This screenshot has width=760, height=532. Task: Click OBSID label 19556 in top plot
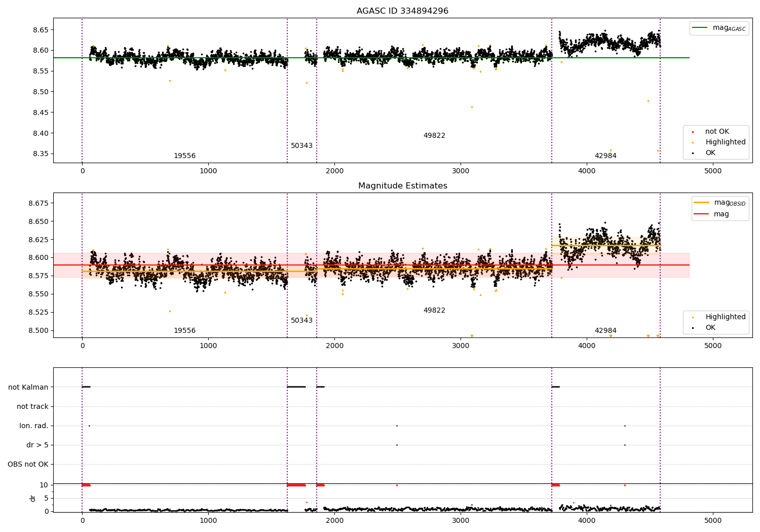tap(184, 156)
